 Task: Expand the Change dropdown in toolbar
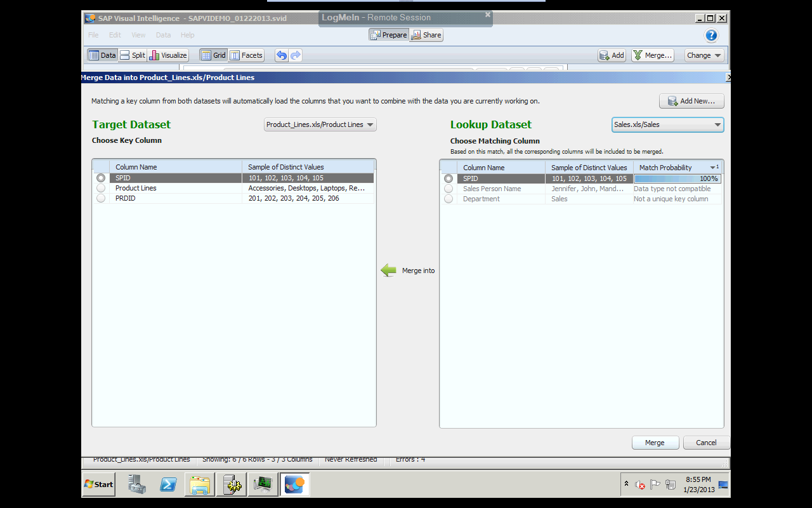[704, 55]
